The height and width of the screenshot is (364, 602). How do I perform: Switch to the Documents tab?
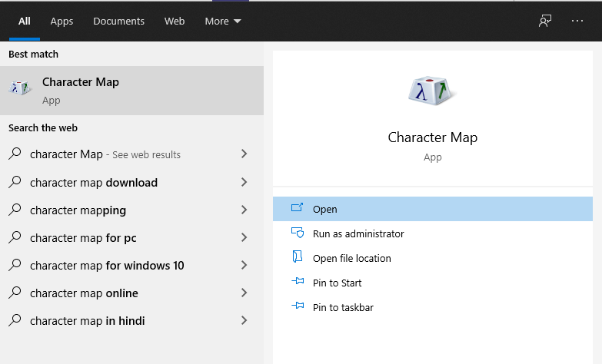pyautogui.click(x=118, y=22)
